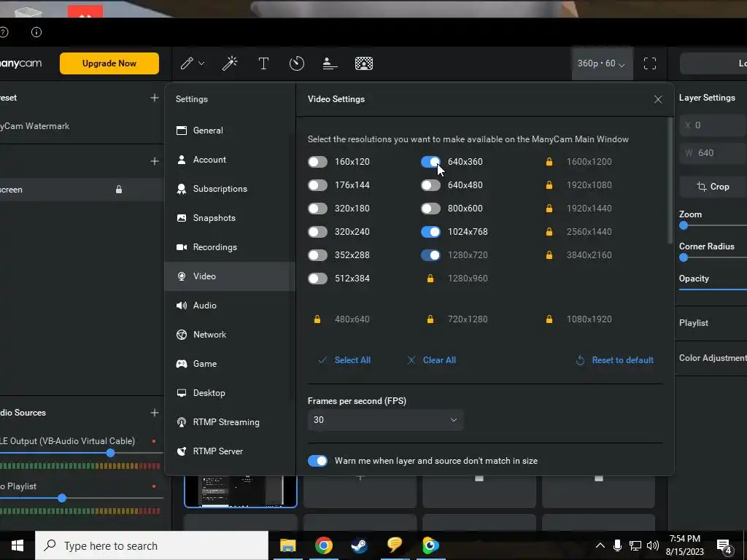Enable the 512x384 resolution toggle
Viewport: 747px width, 560px height.
(x=318, y=278)
